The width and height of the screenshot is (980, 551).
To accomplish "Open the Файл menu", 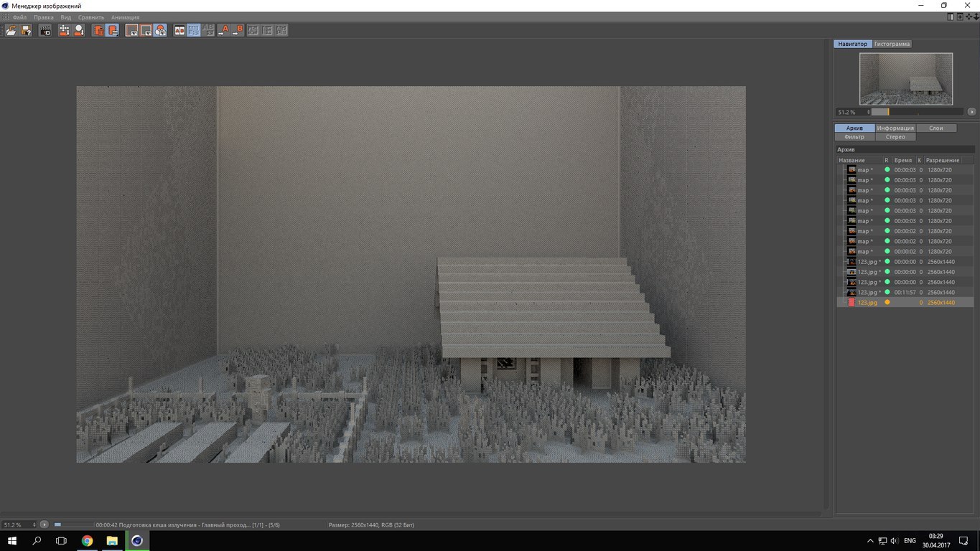I will tap(19, 17).
